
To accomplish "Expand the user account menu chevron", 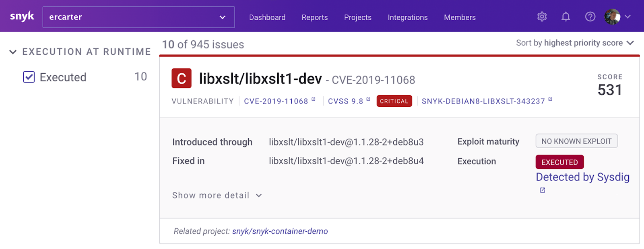I will coord(627,17).
